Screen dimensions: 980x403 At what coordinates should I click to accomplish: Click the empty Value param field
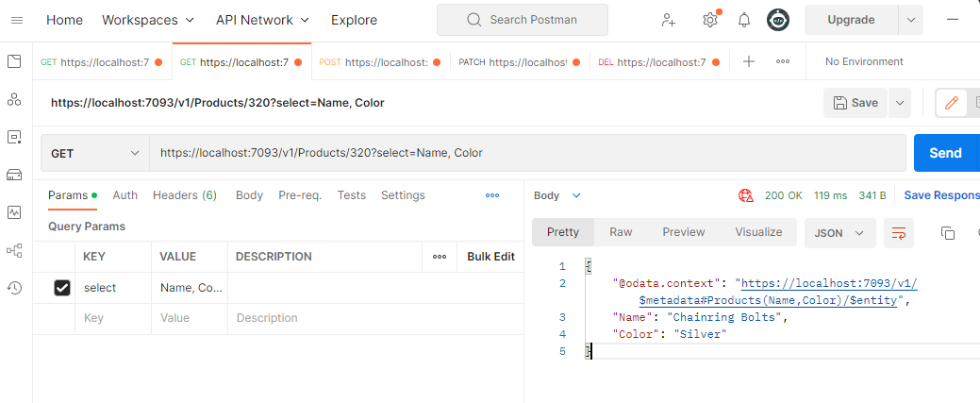(190, 318)
